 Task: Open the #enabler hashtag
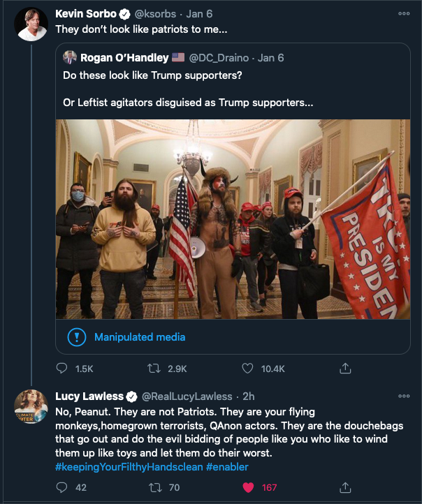pos(227,466)
